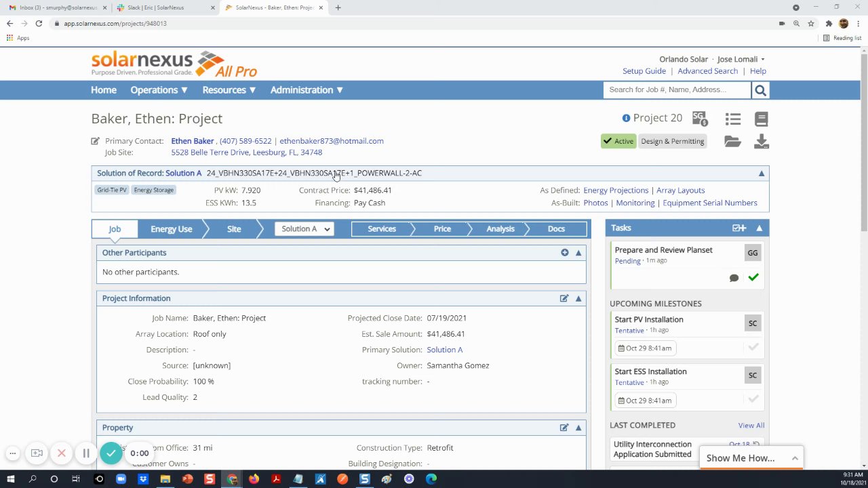
Task: Open the SG dollar icon beside Project 20
Action: click(700, 119)
